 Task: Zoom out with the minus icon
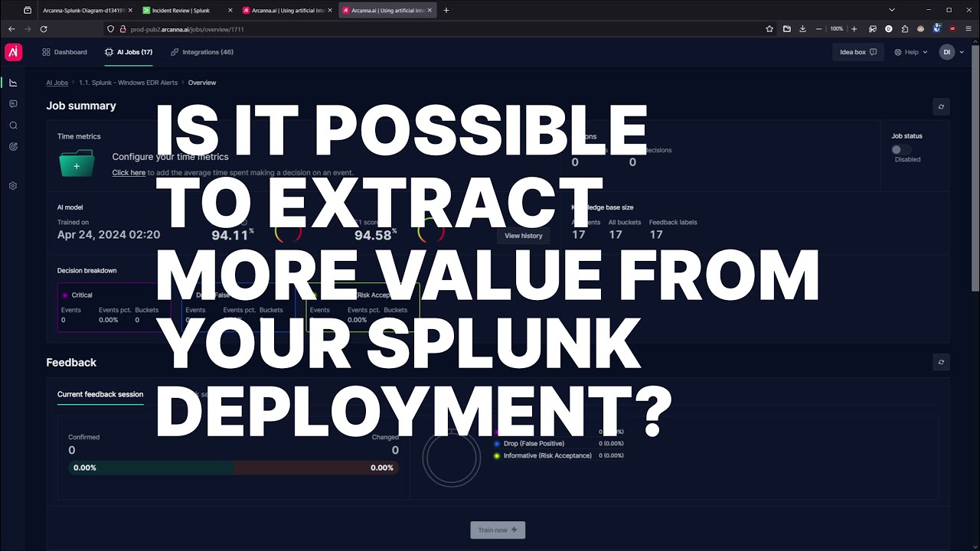click(818, 29)
